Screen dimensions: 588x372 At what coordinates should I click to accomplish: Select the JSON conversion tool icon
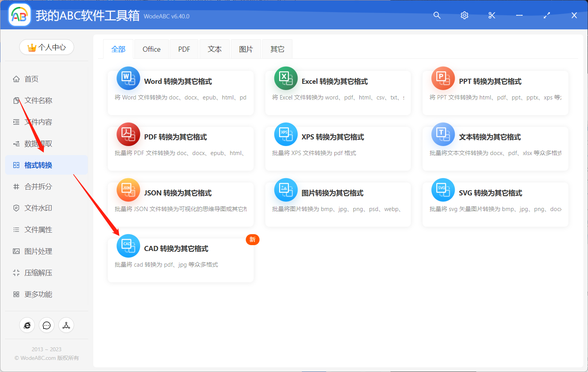click(128, 190)
